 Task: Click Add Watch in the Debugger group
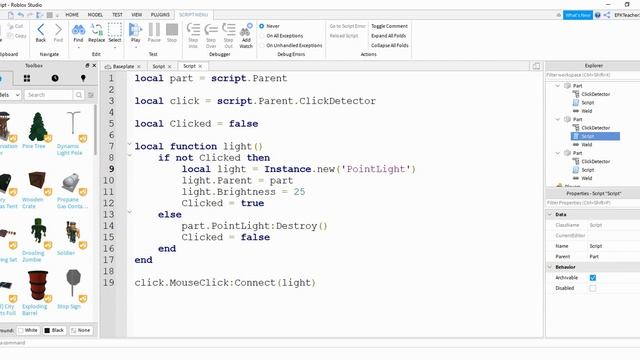[x=246, y=35]
